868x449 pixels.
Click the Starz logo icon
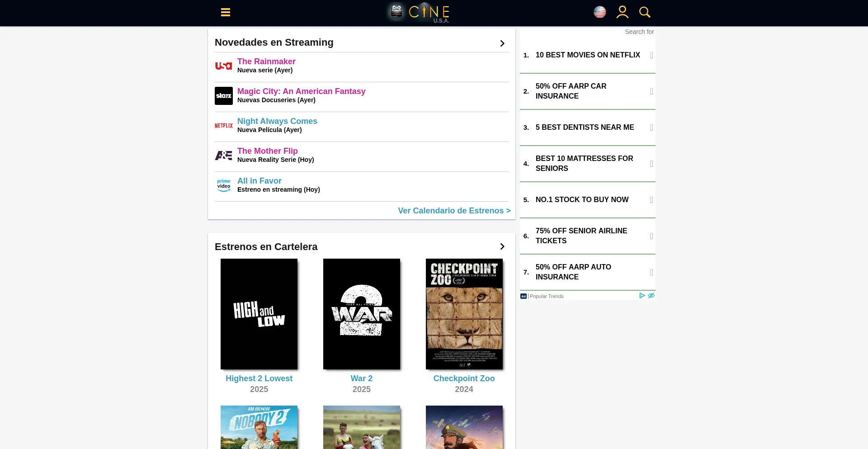pos(224,96)
